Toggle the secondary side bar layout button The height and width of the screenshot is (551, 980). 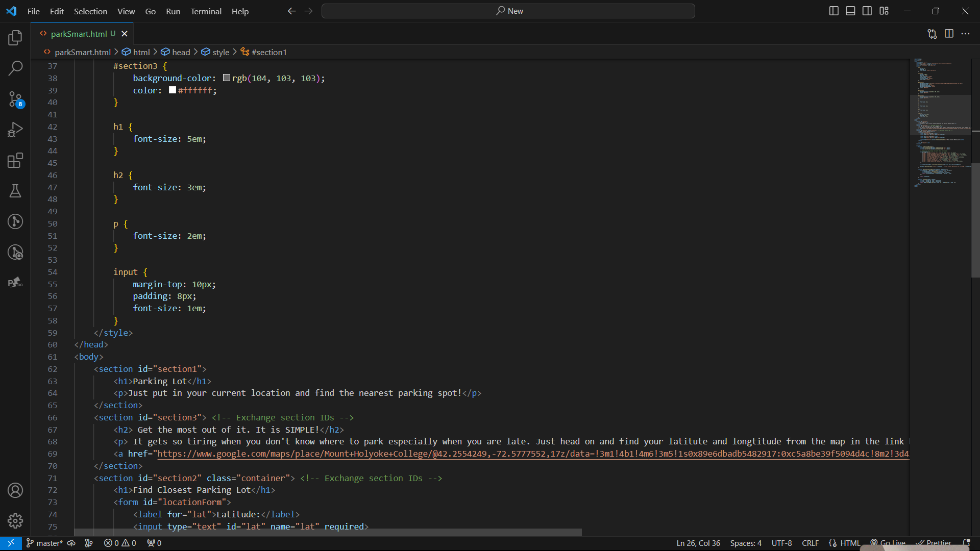coord(867,11)
